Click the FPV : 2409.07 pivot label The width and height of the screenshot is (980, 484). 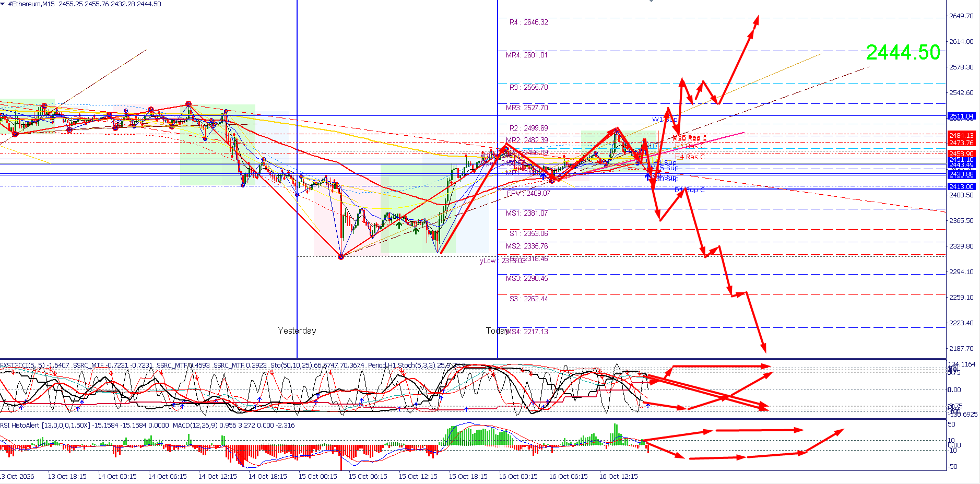pyautogui.click(x=528, y=193)
